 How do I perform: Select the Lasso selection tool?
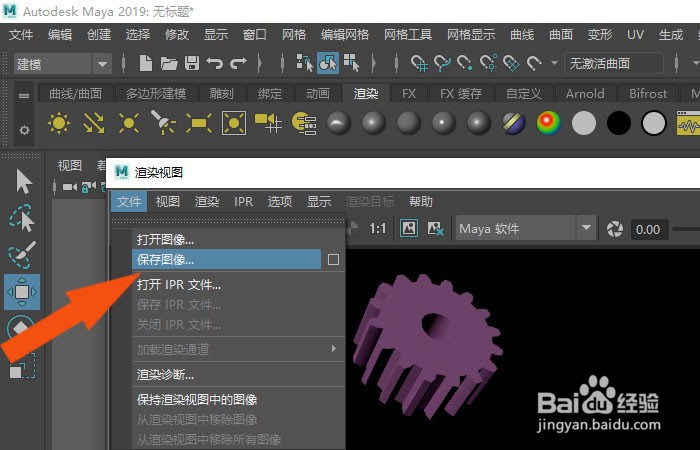tap(21, 218)
